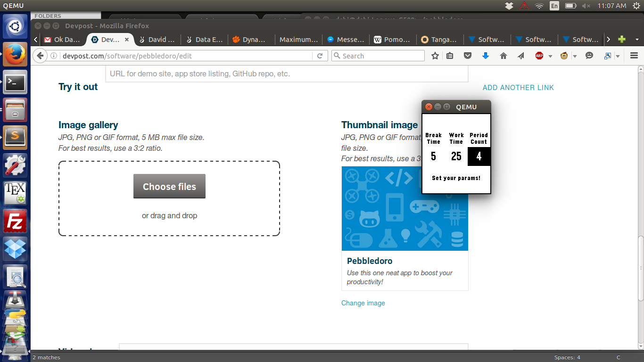Open the 11:07 AM clock menu

pyautogui.click(x=611, y=6)
